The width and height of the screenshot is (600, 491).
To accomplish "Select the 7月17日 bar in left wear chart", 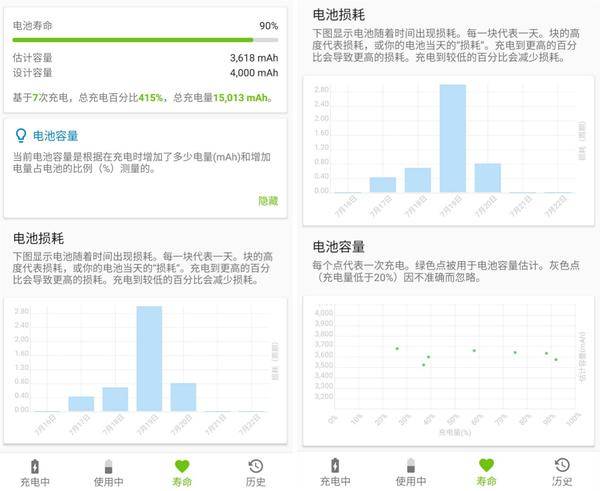I will tap(81, 404).
